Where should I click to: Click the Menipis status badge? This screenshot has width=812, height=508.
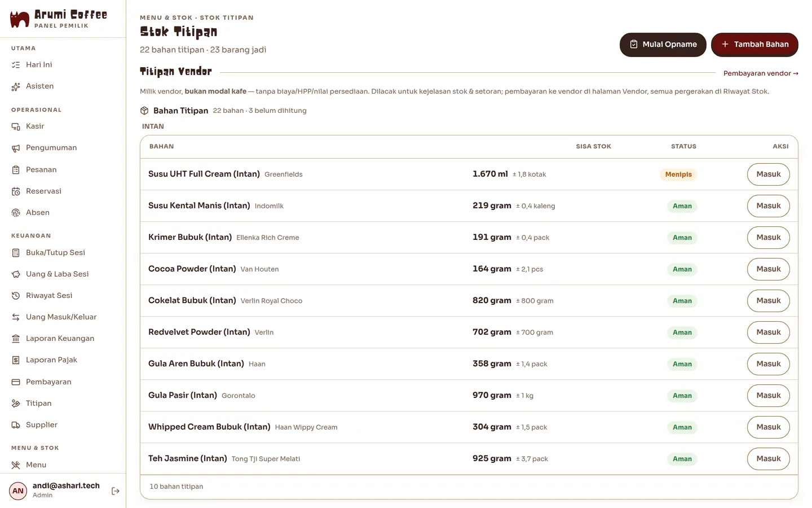[x=678, y=174]
